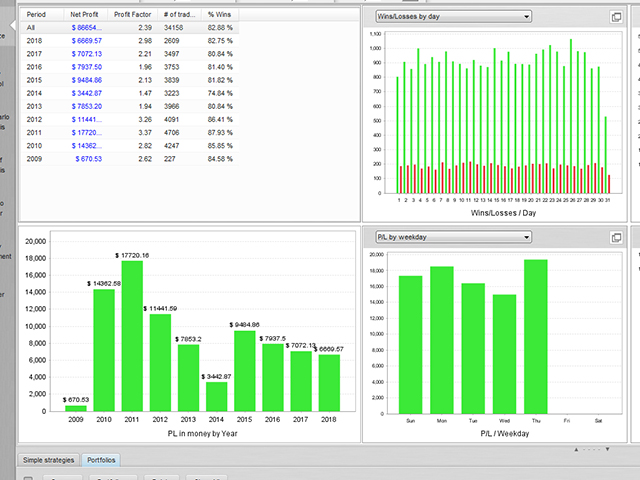Screen dimensions: 640x480
Task: Click the up arrow of the panel splitter
Action: pos(576,449)
